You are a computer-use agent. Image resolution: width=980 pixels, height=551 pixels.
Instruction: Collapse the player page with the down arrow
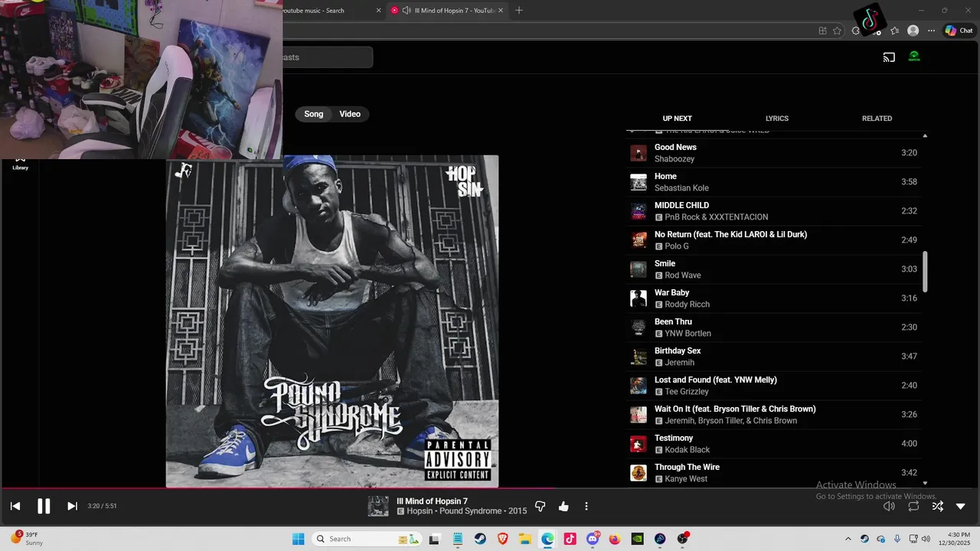click(x=961, y=506)
